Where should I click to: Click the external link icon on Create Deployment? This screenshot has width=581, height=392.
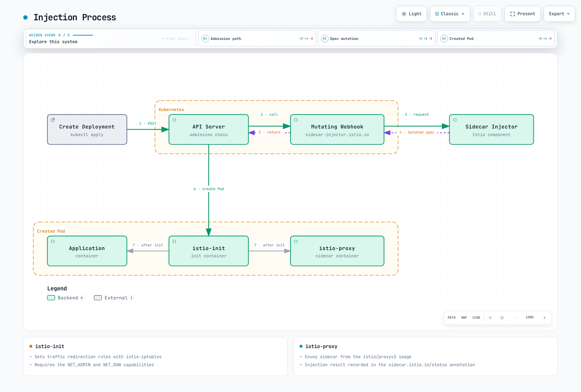(53, 120)
